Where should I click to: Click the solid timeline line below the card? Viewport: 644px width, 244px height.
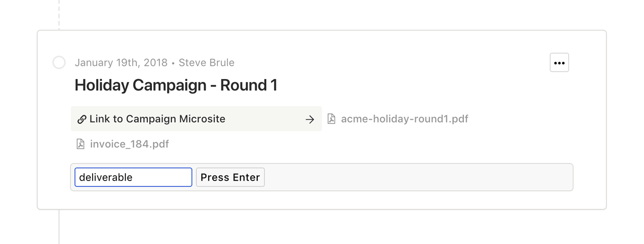[x=59, y=226]
